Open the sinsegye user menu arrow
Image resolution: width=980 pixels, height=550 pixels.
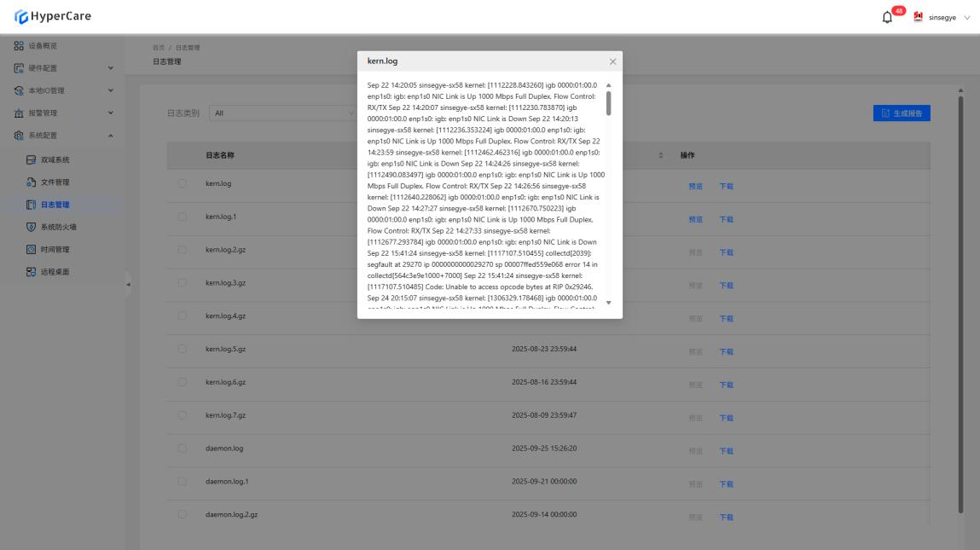click(967, 18)
